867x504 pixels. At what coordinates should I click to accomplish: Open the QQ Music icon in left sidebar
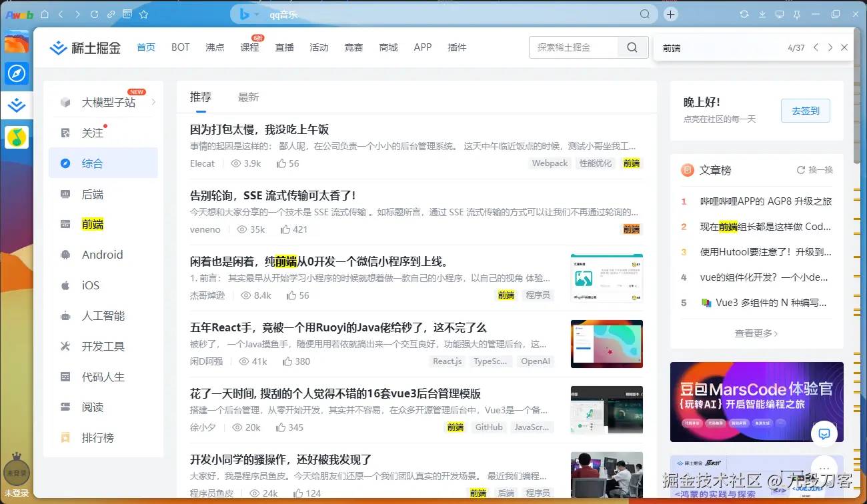point(17,137)
